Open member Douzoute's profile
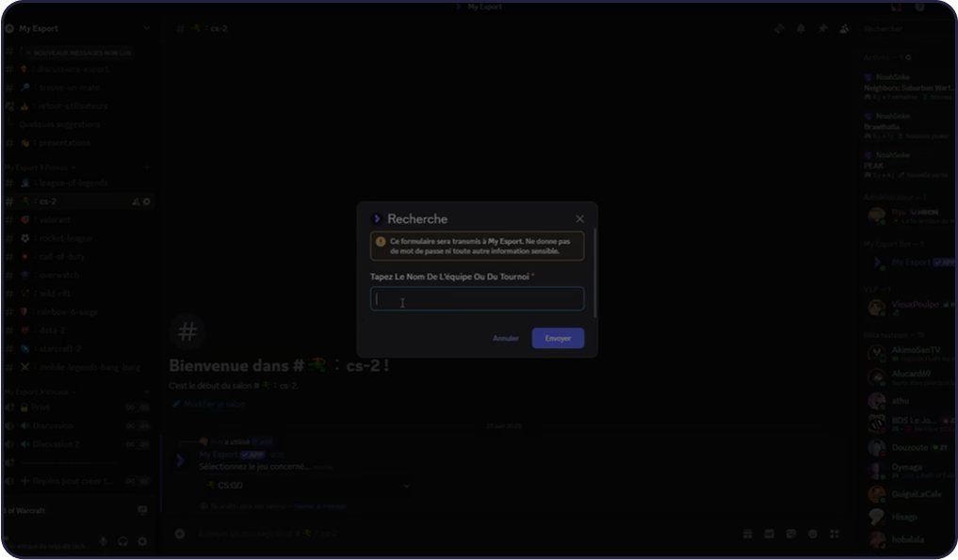The image size is (958, 560). pos(910,448)
